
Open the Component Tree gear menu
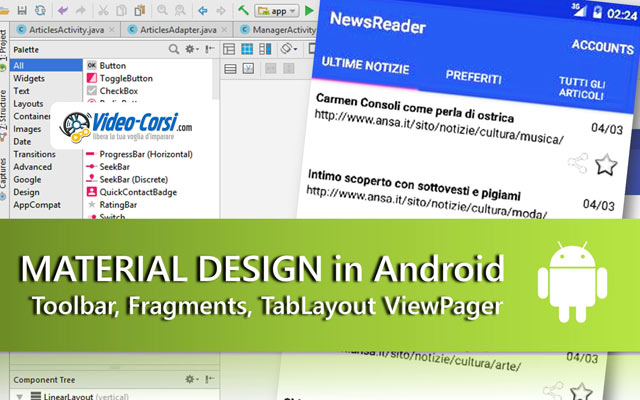(x=191, y=379)
